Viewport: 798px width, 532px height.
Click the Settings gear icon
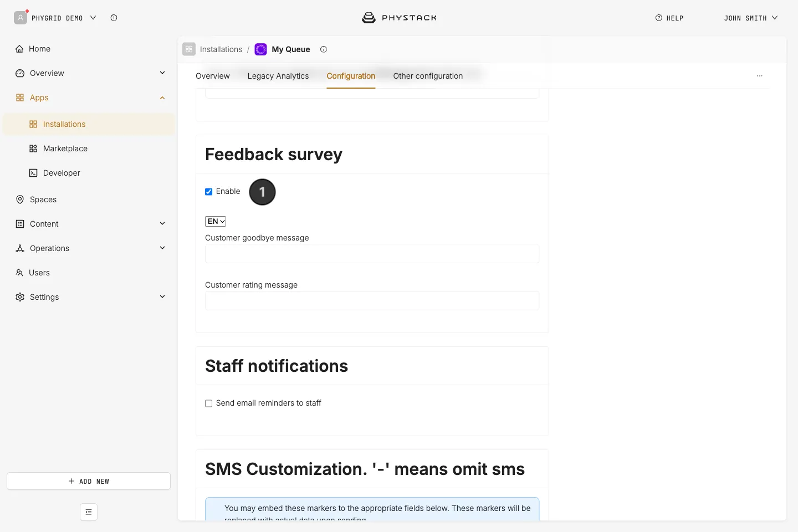[20, 297]
